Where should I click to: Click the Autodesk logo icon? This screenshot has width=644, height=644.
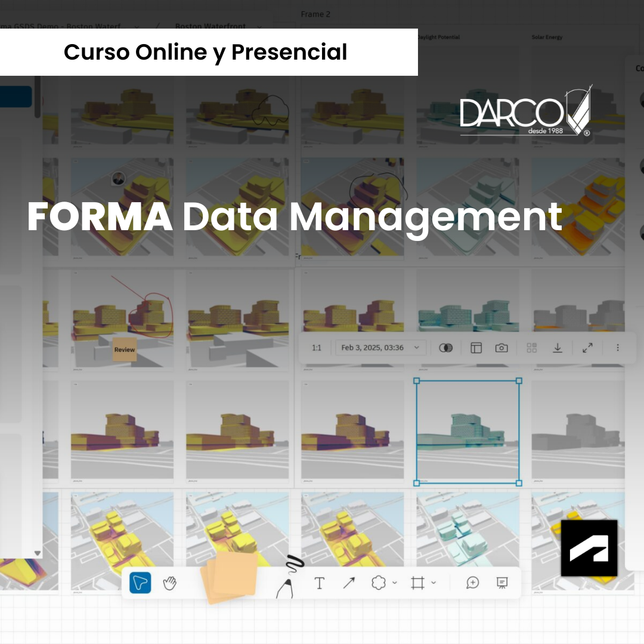coord(589,548)
